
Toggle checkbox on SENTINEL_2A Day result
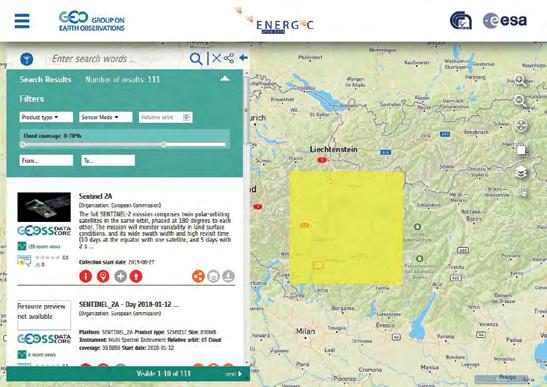(x=22, y=355)
